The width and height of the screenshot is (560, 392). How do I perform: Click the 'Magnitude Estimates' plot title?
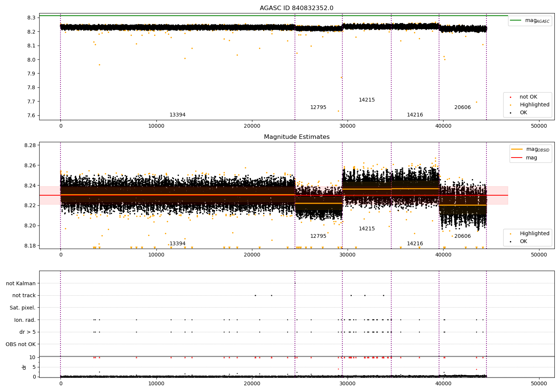pos(296,137)
